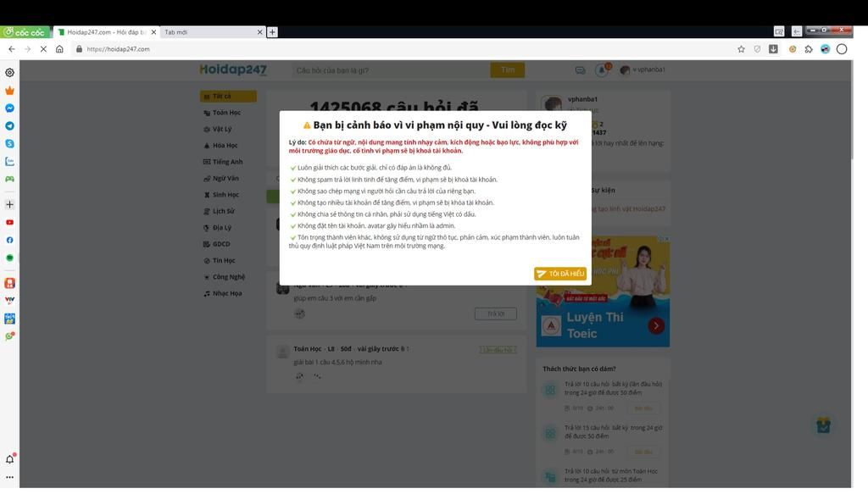Open Telegram from the sidebar
Viewport: 868px width, 494px height.
tap(9, 125)
